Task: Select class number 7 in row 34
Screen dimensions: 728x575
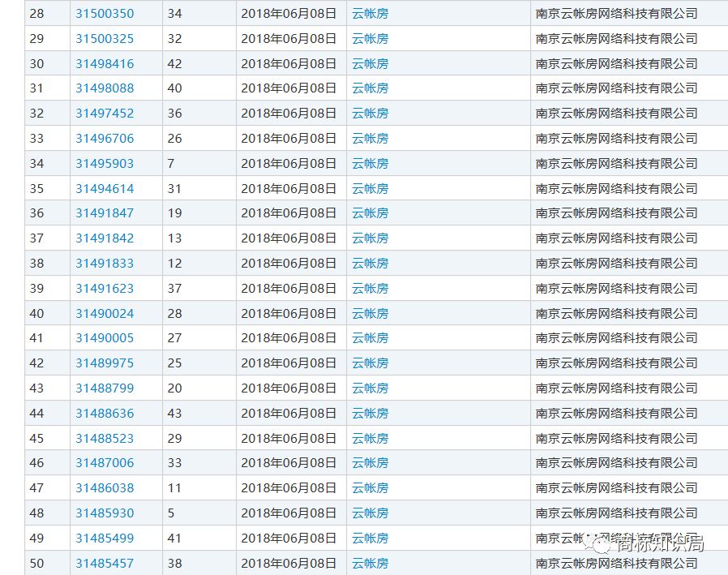Action: (x=171, y=164)
